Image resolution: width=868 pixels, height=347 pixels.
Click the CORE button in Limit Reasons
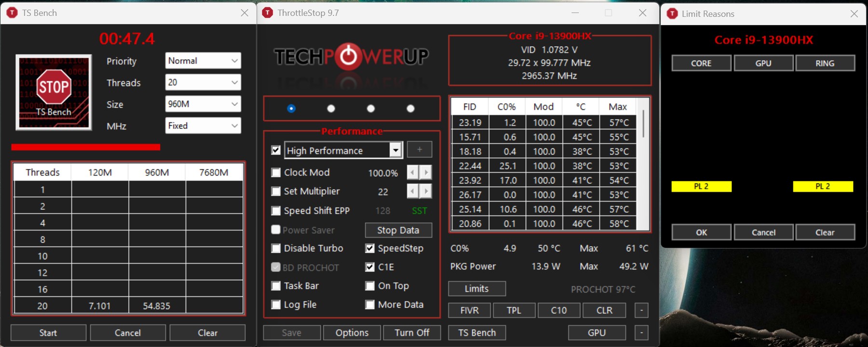[x=701, y=63]
